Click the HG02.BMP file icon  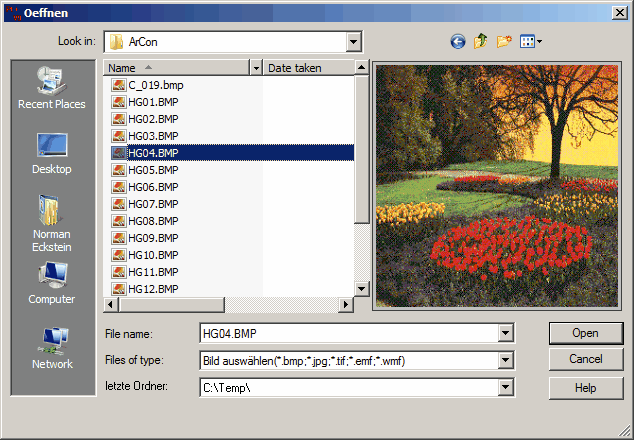(x=118, y=119)
